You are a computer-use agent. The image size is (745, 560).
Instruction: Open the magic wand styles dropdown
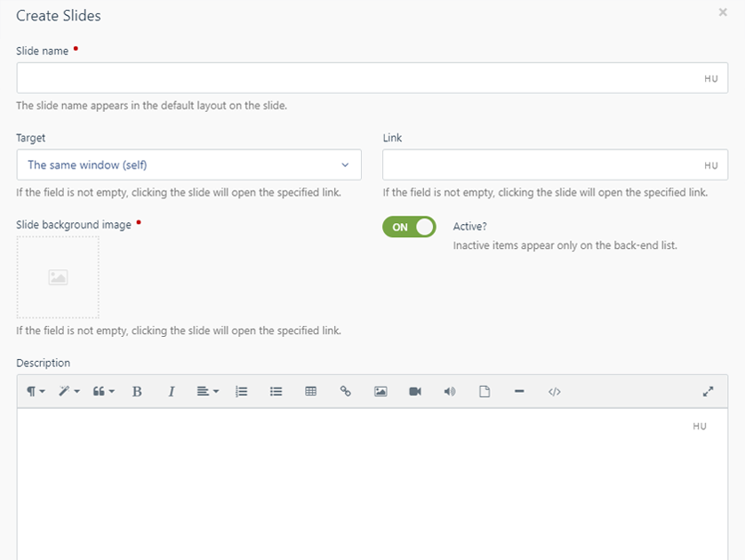tap(68, 391)
